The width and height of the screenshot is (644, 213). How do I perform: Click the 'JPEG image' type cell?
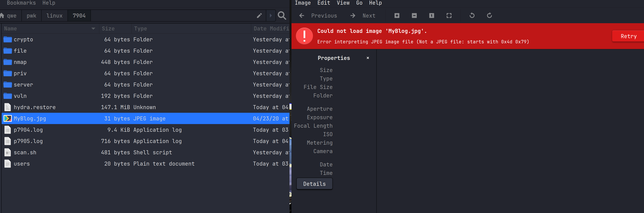pyautogui.click(x=149, y=118)
